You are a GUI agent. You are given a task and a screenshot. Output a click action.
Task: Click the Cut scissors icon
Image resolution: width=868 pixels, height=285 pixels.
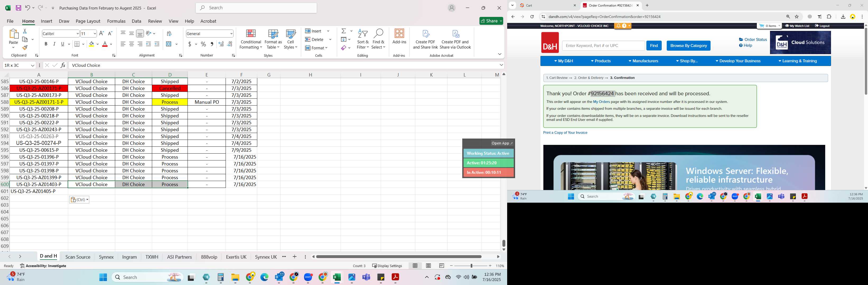[x=25, y=31]
